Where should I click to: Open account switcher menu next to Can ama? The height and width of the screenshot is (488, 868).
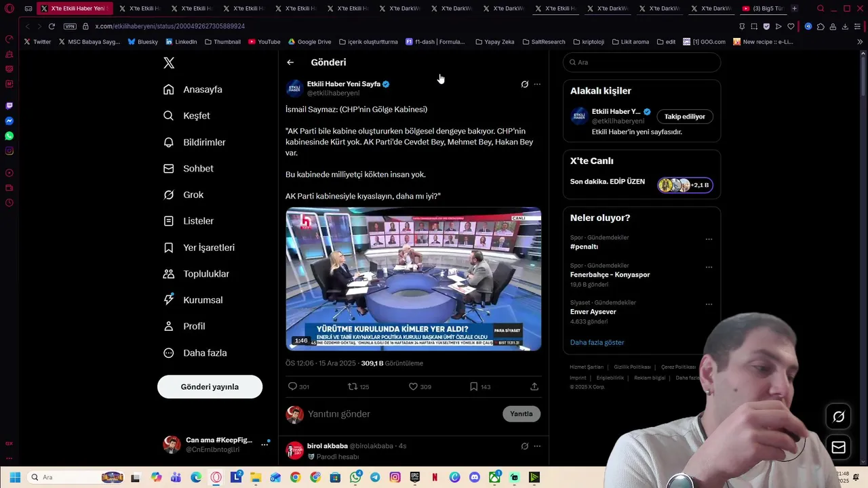[264, 445]
